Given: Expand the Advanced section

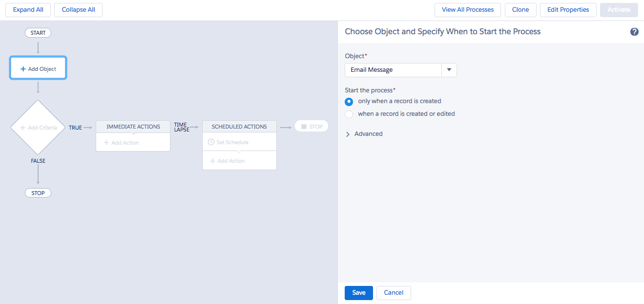Looking at the screenshot, I should (364, 133).
